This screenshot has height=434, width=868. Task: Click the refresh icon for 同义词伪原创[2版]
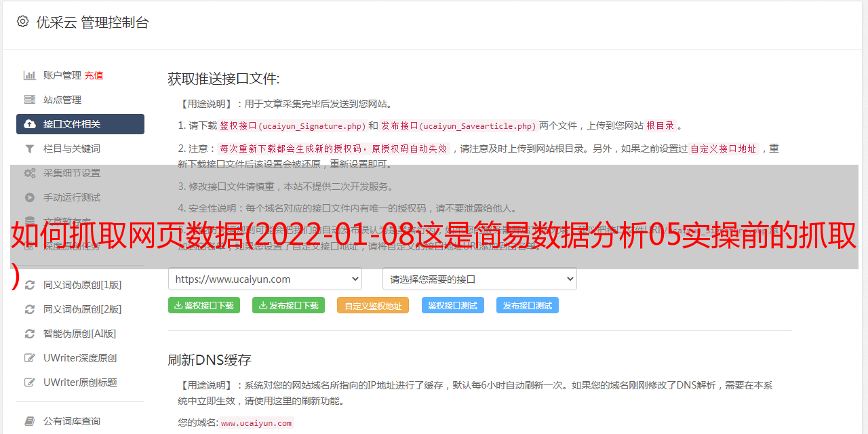tap(30, 309)
